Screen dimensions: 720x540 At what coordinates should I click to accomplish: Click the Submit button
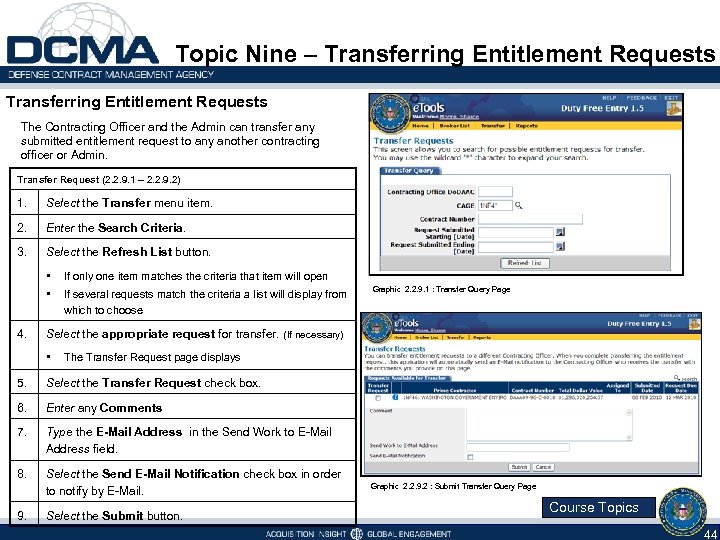(519, 467)
